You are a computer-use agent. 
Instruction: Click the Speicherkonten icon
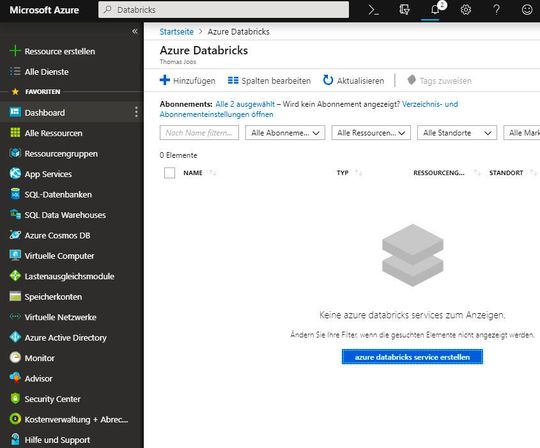(x=15, y=296)
